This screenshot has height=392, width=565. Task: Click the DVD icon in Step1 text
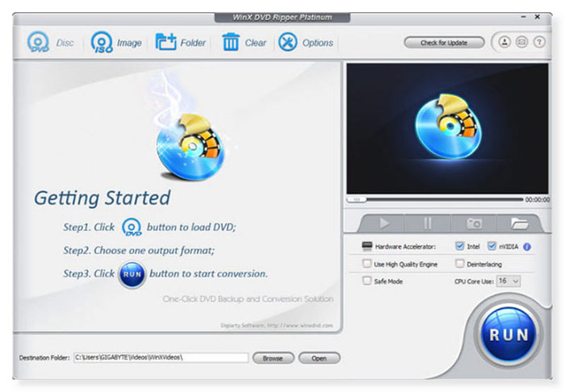click(x=132, y=227)
